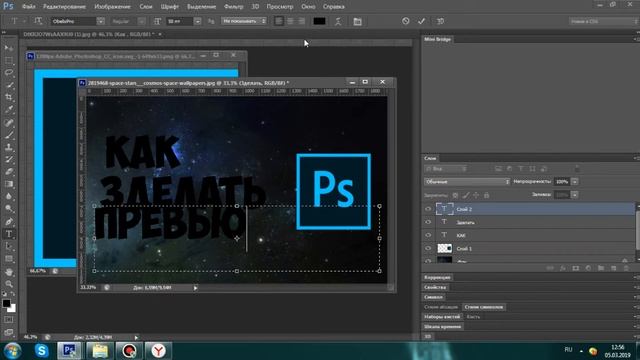
Task: Click the foreground color swatch
Action: pyautogui.click(x=6, y=303)
